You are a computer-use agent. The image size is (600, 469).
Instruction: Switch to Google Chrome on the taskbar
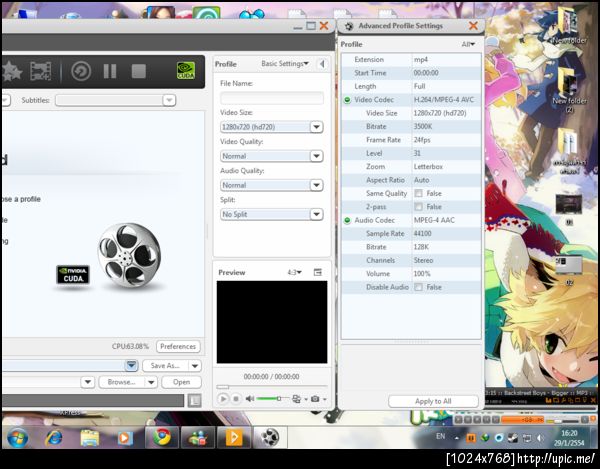tap(162, 437)
